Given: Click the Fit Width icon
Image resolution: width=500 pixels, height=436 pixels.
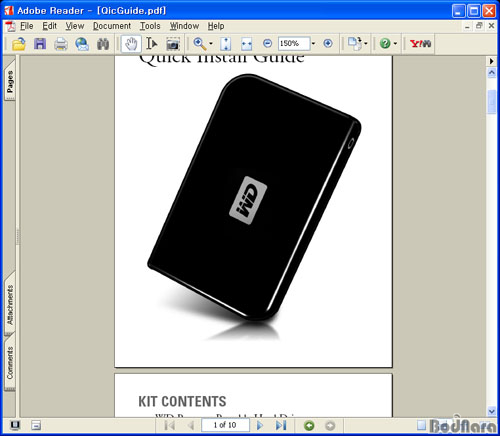Looking at the screenshot, I should (246, 44).
